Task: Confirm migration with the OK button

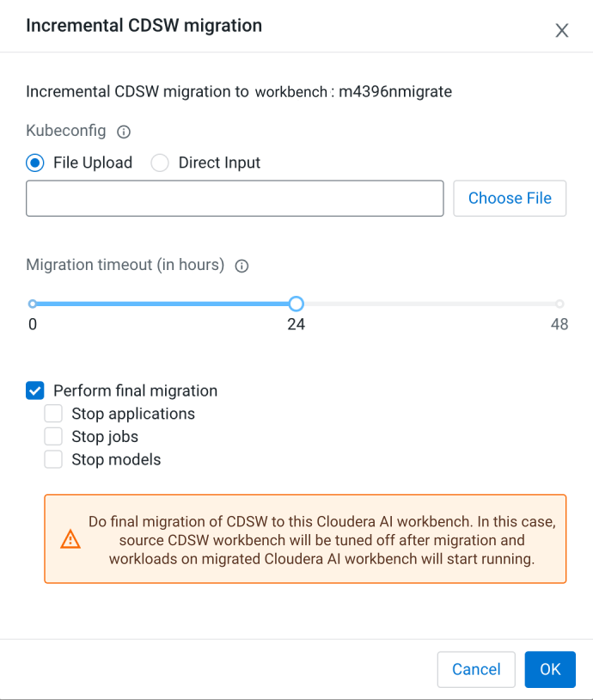Action: pyautogui.click(x=550, y=669)
